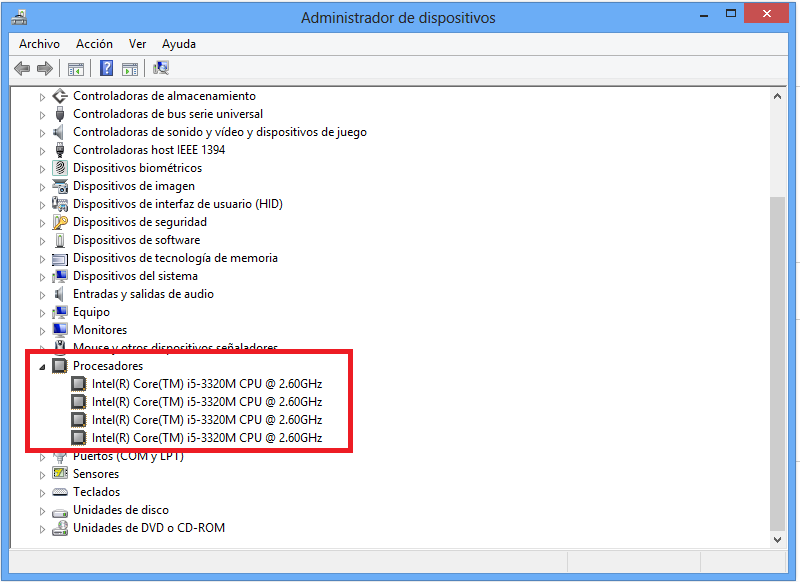Expand the Equipo node
This screenshot has height=582, width=800.
click(x=42, y=313)
